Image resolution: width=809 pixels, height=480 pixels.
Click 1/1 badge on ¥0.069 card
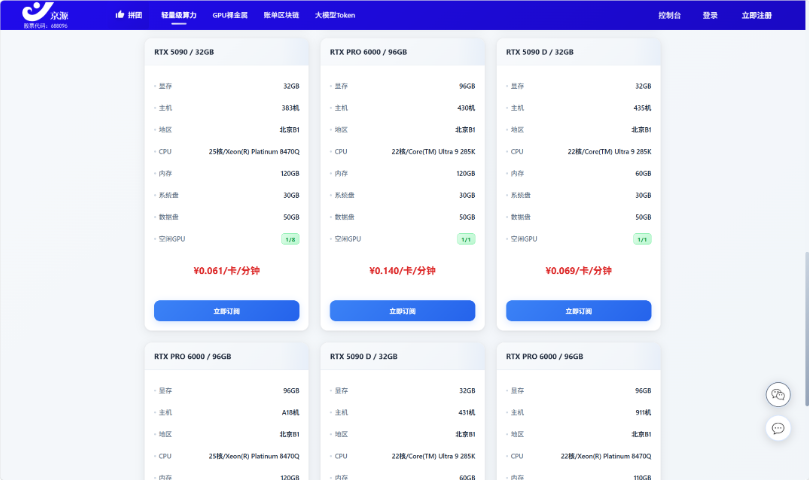click(642, 239)
